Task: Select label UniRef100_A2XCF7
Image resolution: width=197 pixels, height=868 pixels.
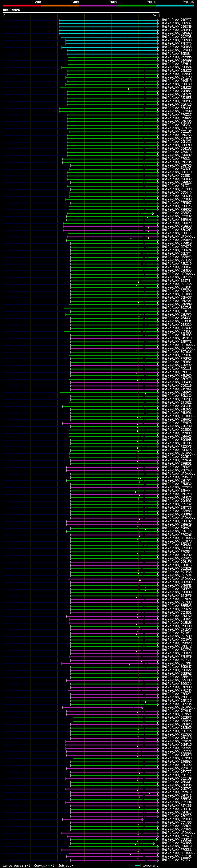Action: tap(177, 311)
